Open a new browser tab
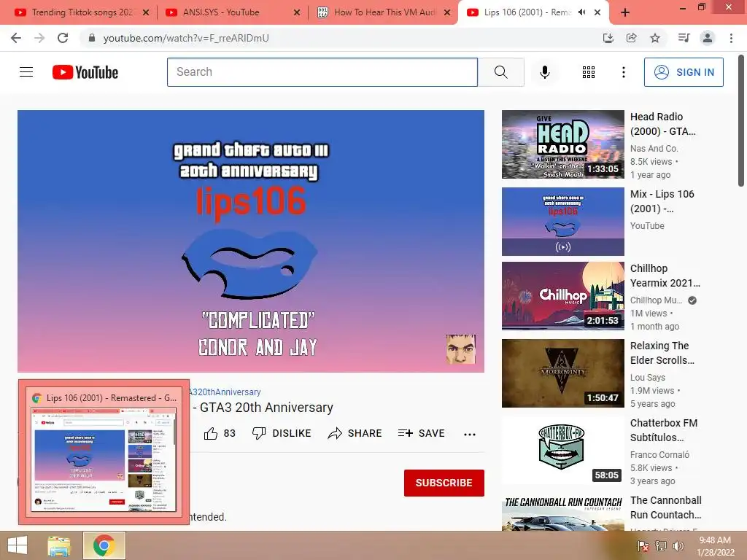Viewport: 747px width, 560px height. point(625,12)
